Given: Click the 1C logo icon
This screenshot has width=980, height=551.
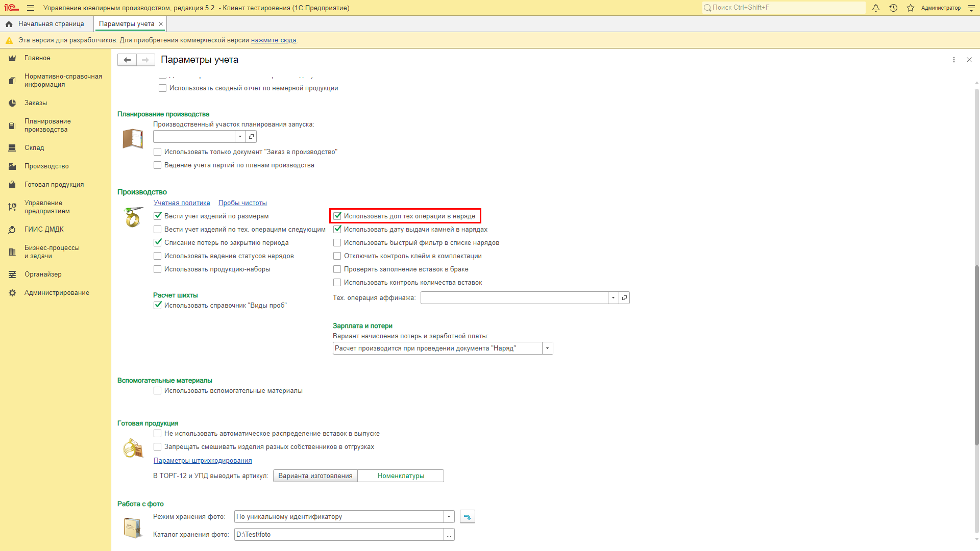Looking at the screenshot, I should click(x=11, y=8).
